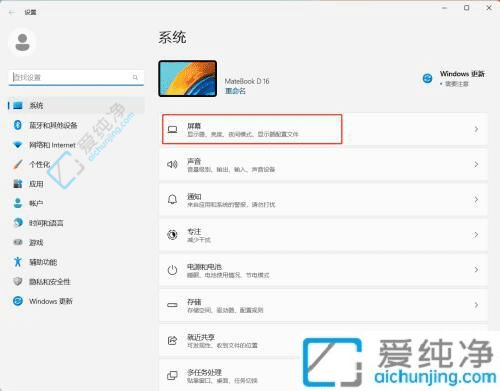Open 游戏 (Gaming) in the sidebar
The image size is (500, 391).
76,243
